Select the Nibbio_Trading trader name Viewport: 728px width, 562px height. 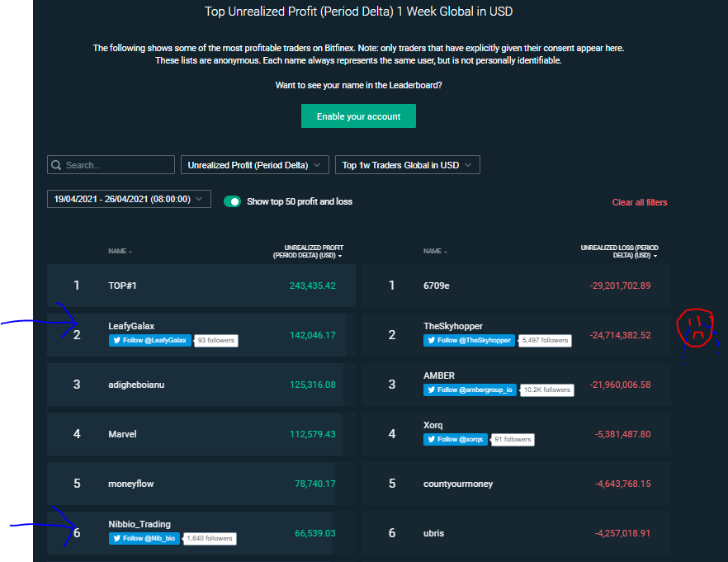tap(139, 524)
